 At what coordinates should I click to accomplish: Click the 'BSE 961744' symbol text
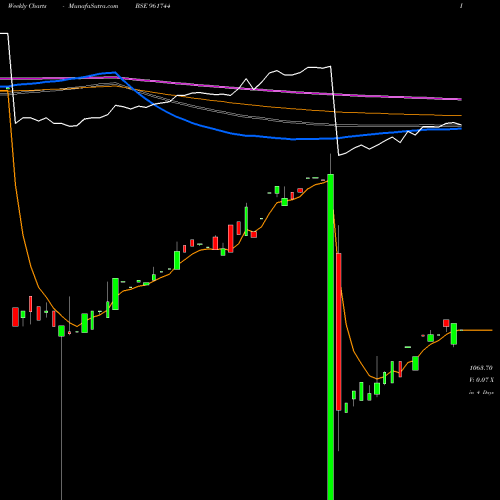pos(153,6)
